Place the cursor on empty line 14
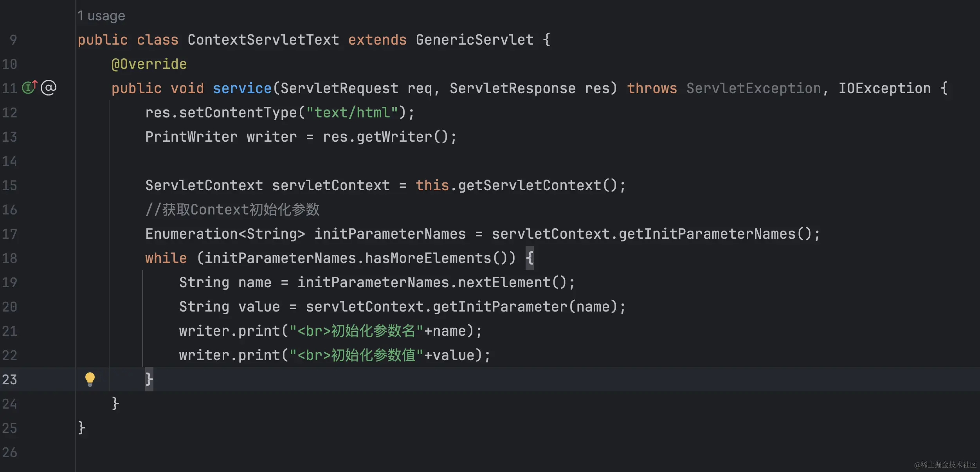980x472 pixels. (313, 161)
